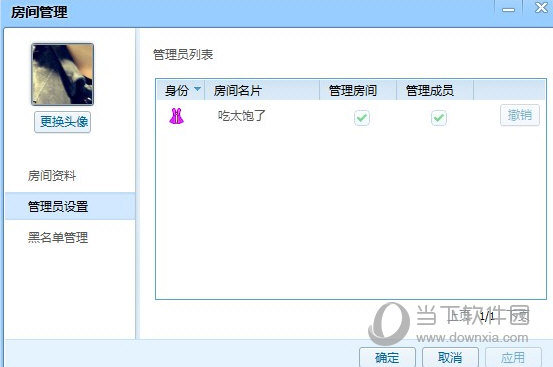Uncheck 管理房间 permission for 吃太饱了
Viewport: 553px width, 367px height.
[361, 118]
